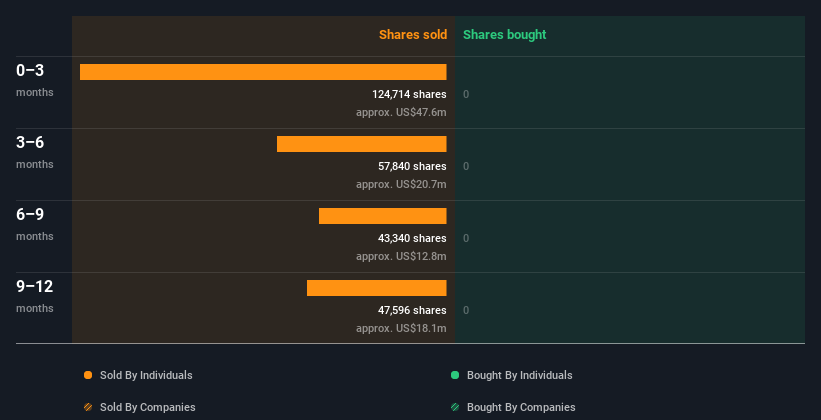Click the orange bar for 3–6 months

tap(361, 144)
